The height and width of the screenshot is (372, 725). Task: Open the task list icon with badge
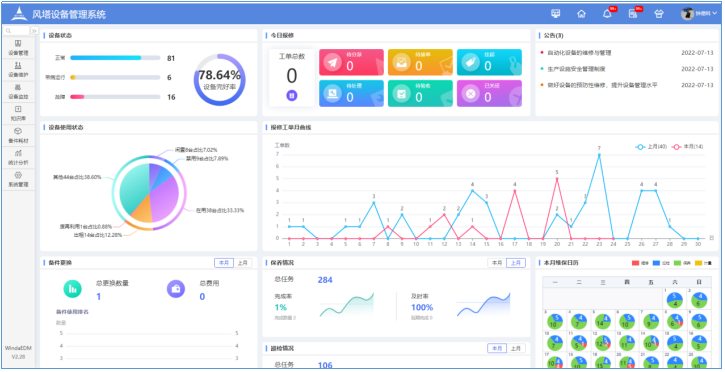(633, 14)
